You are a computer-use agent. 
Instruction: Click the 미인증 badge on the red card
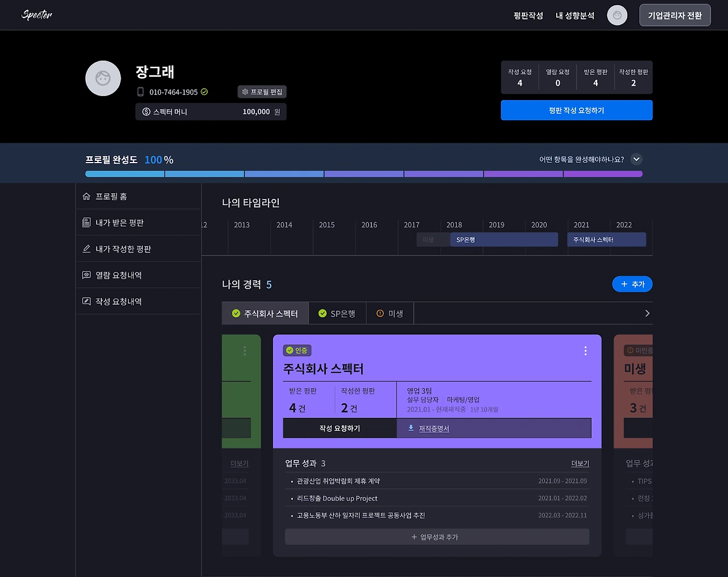click(x=639, y=351)
